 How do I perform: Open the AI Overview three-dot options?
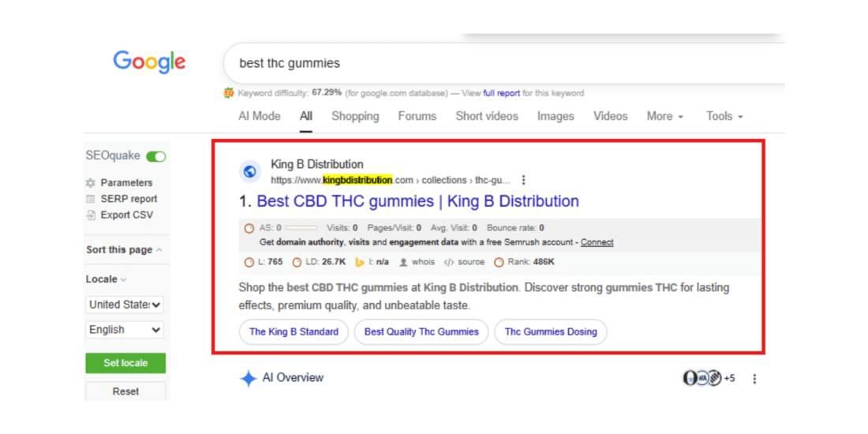(754, 379)
